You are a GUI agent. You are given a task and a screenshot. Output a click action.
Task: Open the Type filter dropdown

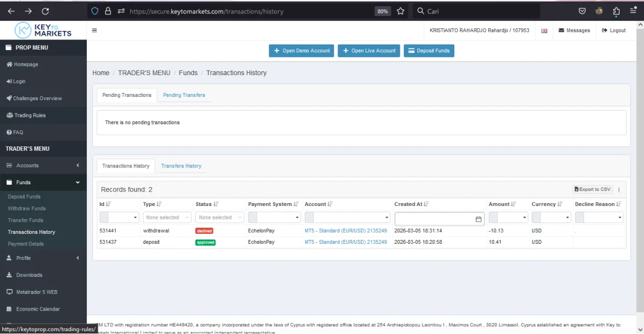point(167,218)
